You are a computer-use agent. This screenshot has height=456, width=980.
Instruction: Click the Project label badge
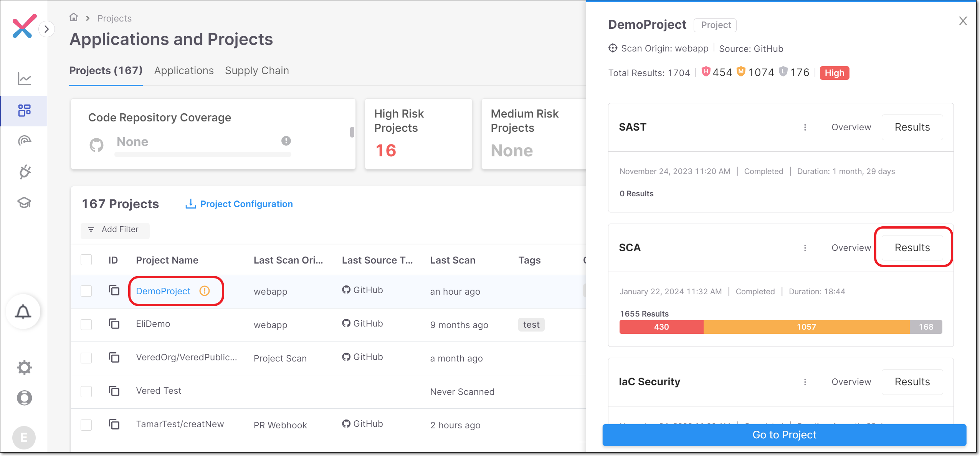coord(716,25)
